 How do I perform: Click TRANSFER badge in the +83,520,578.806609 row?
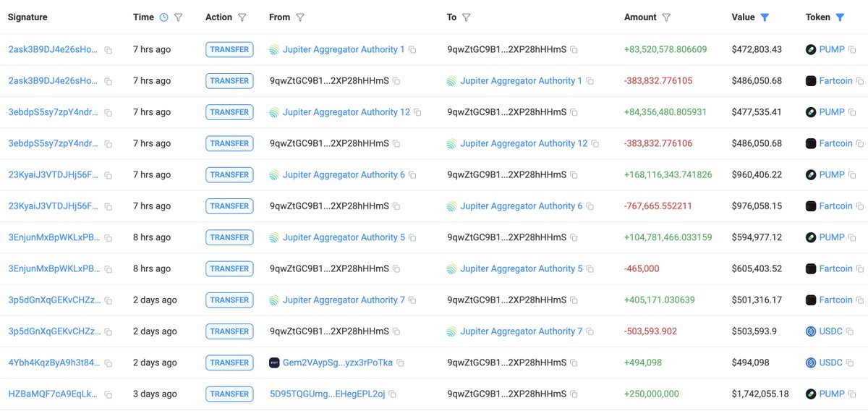point(229,50)
